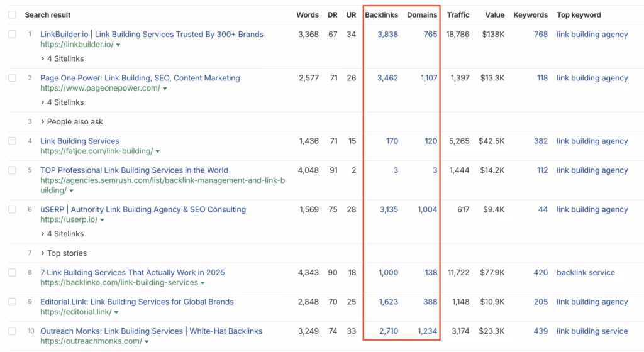Tick the uSERP result checkbox
644x352 pixels.
coord(13,210)
